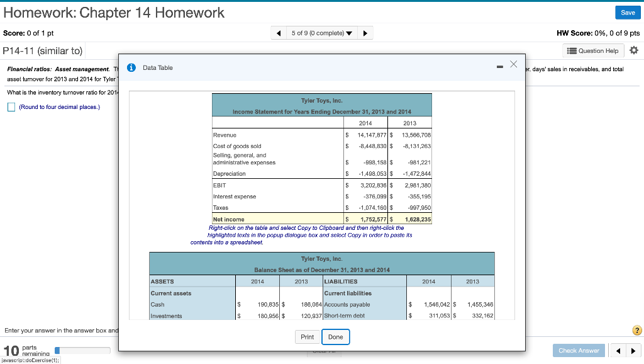Click Done in the Data Table dialog
This screenshot has width=644, height=364.
pyautogui.click(x=336, y=337)
